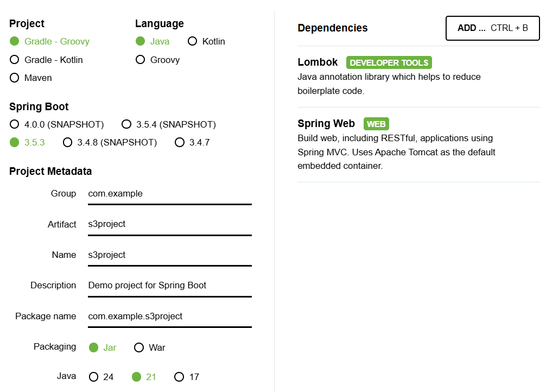
Task: Click the Group input field
Action: [169, 194]
